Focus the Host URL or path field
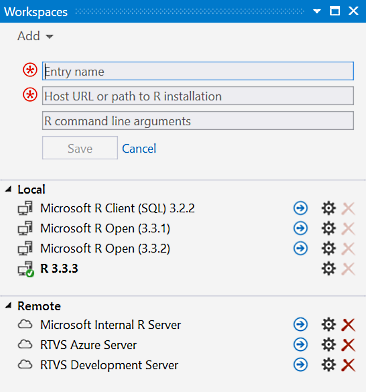 point(198,96)
